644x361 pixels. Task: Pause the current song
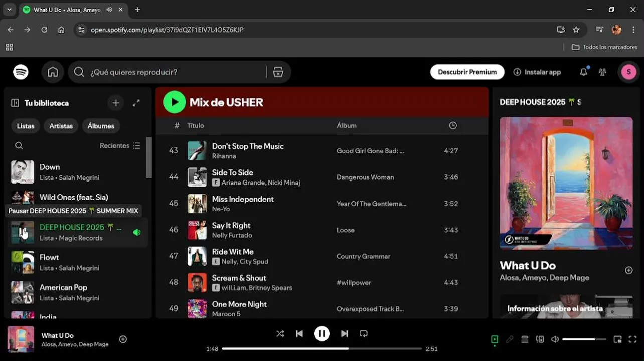coord(322,334)
